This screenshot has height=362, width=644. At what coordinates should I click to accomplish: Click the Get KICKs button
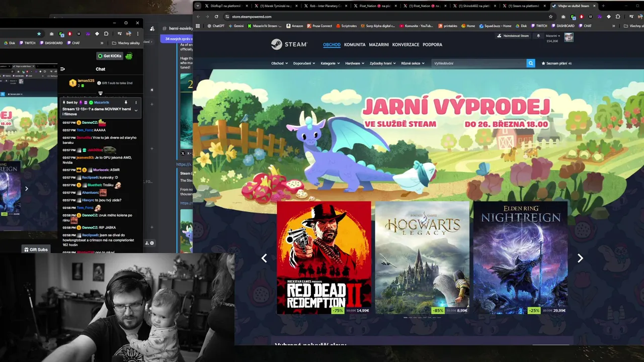(x=110, y=56)
